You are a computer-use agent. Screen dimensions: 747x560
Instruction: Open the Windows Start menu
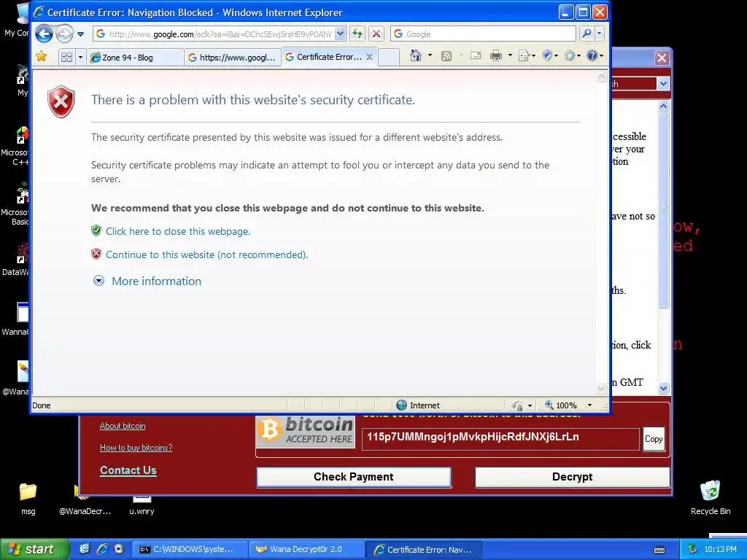point(35,549)
